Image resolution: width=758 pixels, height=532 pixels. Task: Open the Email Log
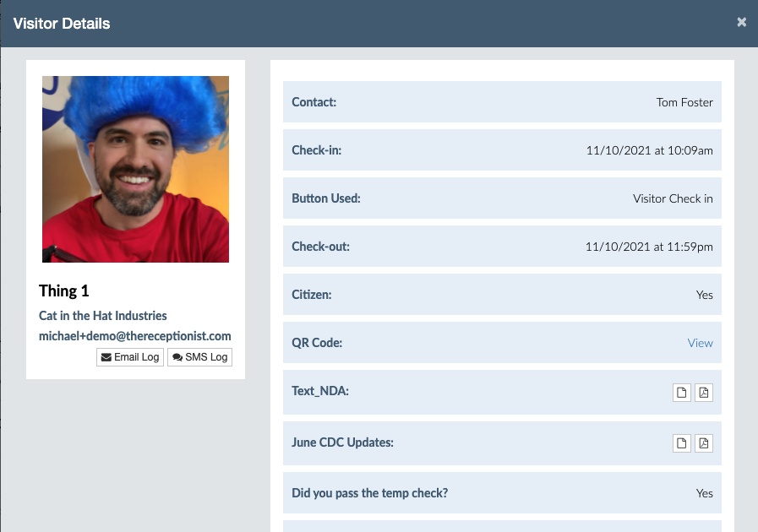click(x=130, y=357)
